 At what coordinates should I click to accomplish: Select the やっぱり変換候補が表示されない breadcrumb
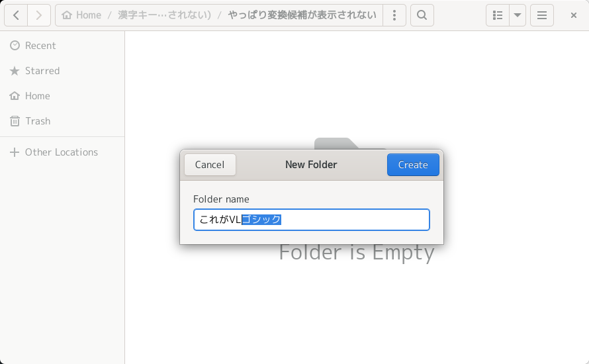pyautogui.click(x=302, y=15)
